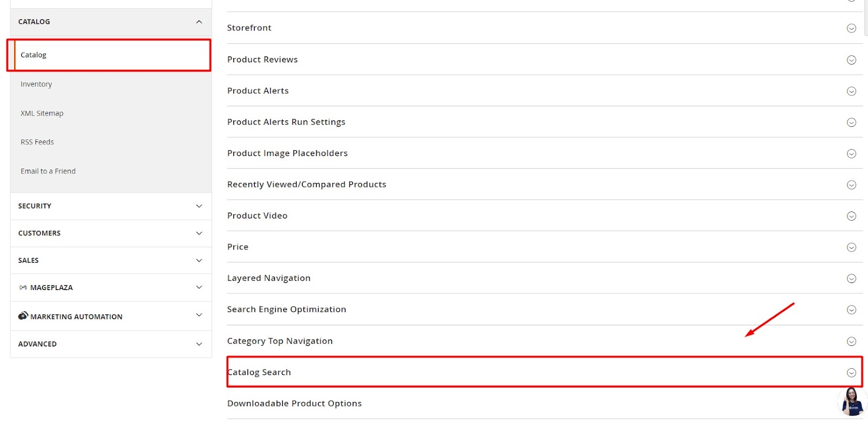Screen dimensions: 868x424
Task: Open the Product Alerts Run Settings group
Action: (545, 122)
